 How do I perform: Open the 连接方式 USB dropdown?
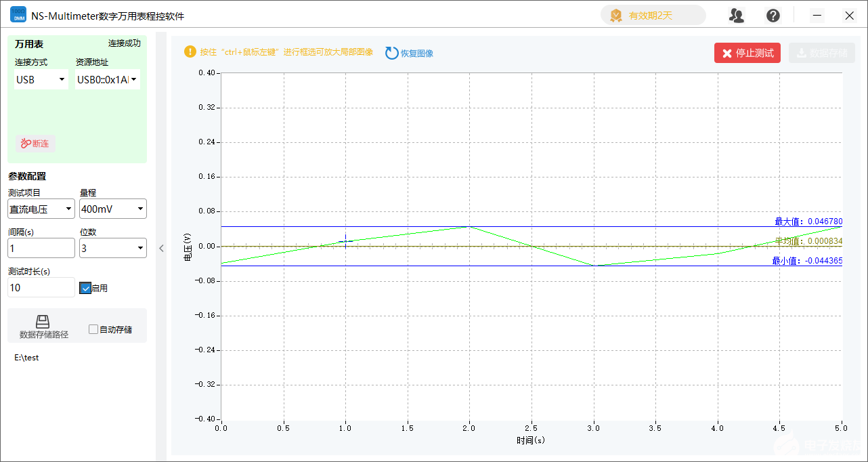click(41, 79)
